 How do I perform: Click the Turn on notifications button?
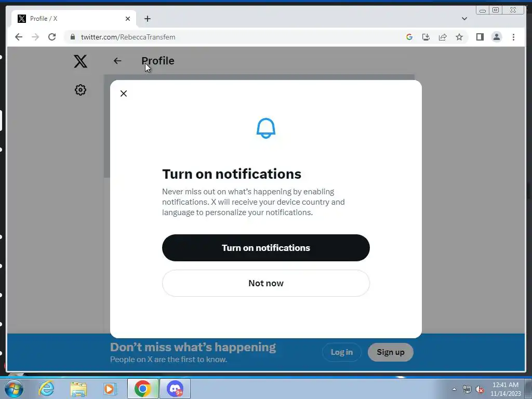pos(265,248)
